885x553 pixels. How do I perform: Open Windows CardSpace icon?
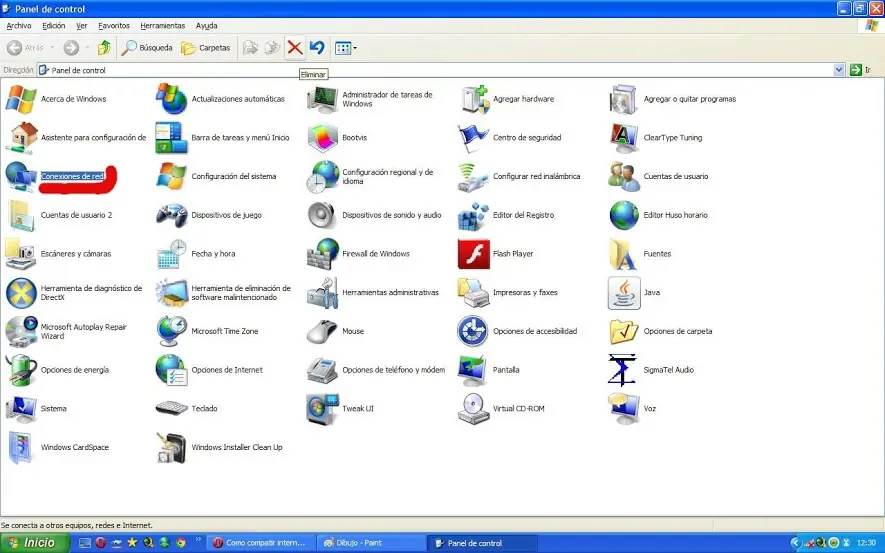[21, 447]
